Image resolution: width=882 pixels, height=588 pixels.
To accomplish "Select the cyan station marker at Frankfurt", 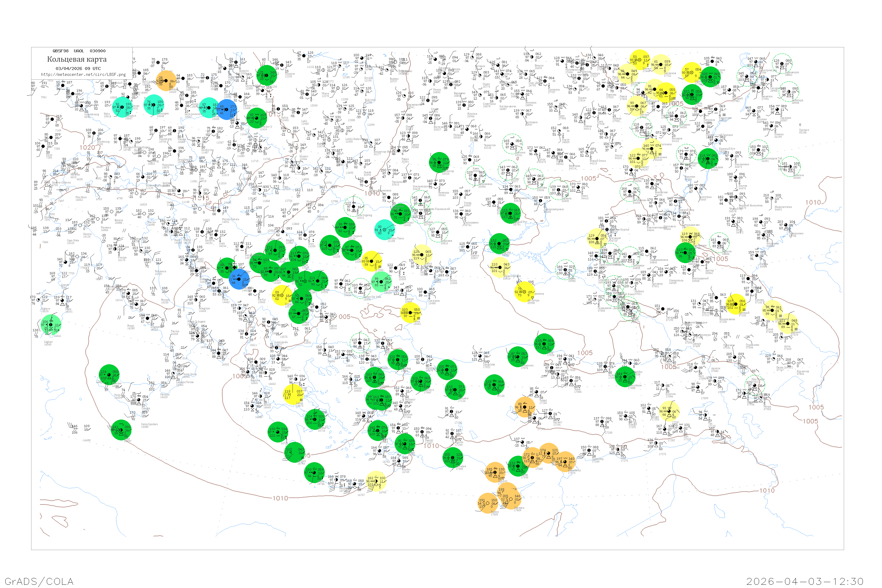I will pyautogui.click(x=122, y=107).
